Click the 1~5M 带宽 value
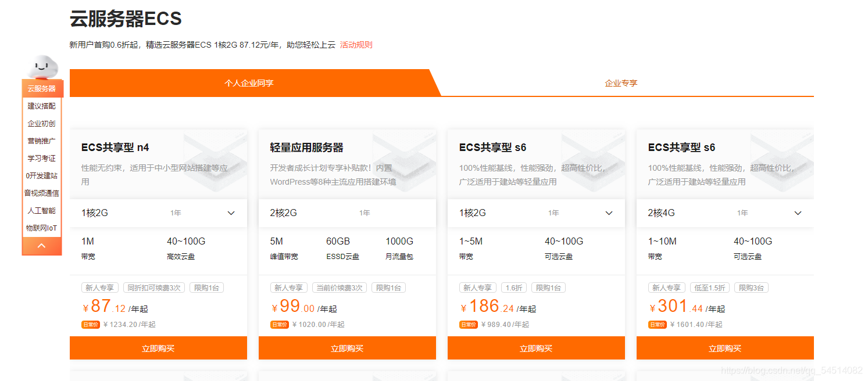 [471, 241]
